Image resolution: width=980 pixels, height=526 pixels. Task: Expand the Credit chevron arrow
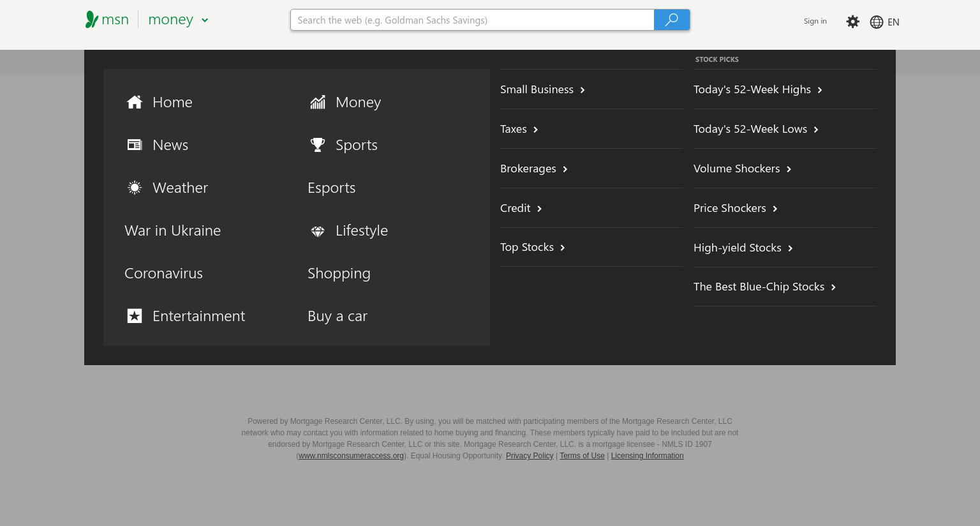539,209
